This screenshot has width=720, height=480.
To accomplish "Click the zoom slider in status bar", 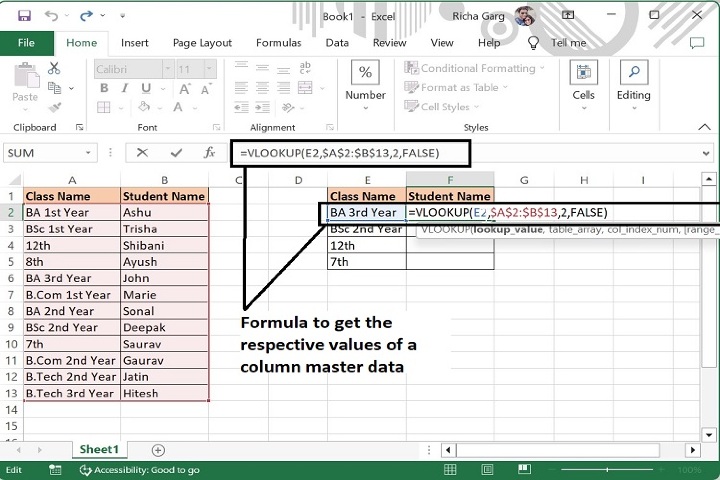I will click(607, 470).
